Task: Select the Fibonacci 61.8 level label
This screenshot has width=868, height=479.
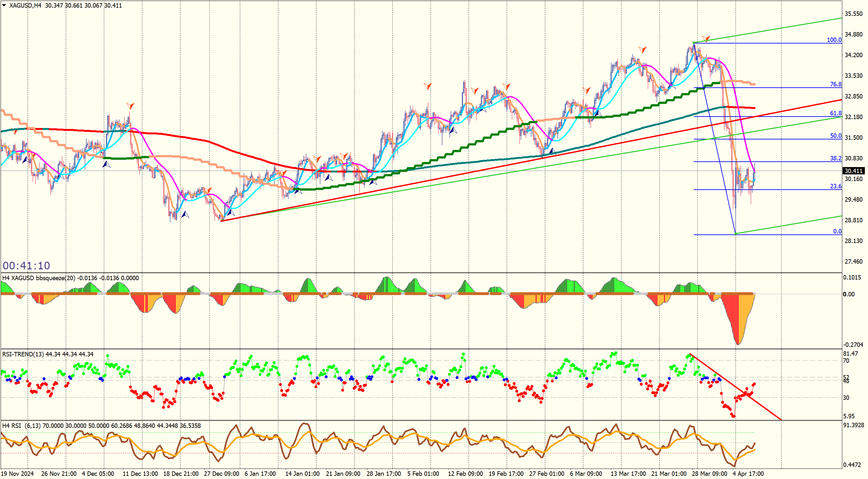Action: coord(835,113)
